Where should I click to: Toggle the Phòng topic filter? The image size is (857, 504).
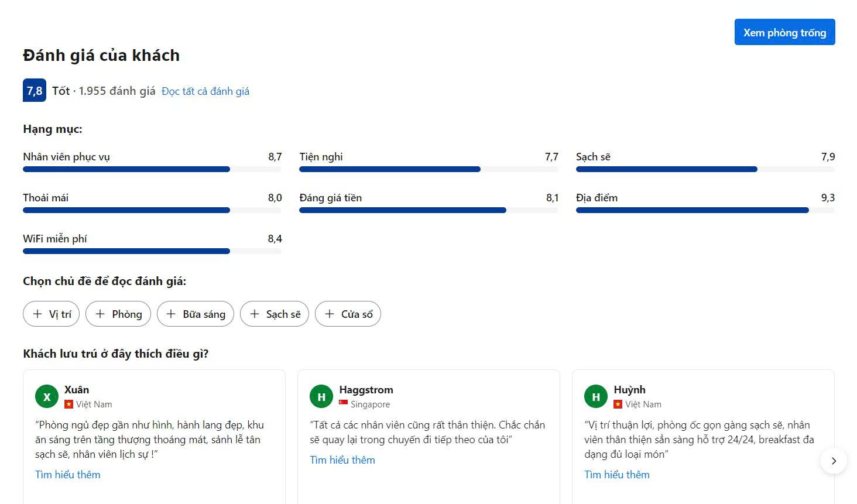pos(118,314)
